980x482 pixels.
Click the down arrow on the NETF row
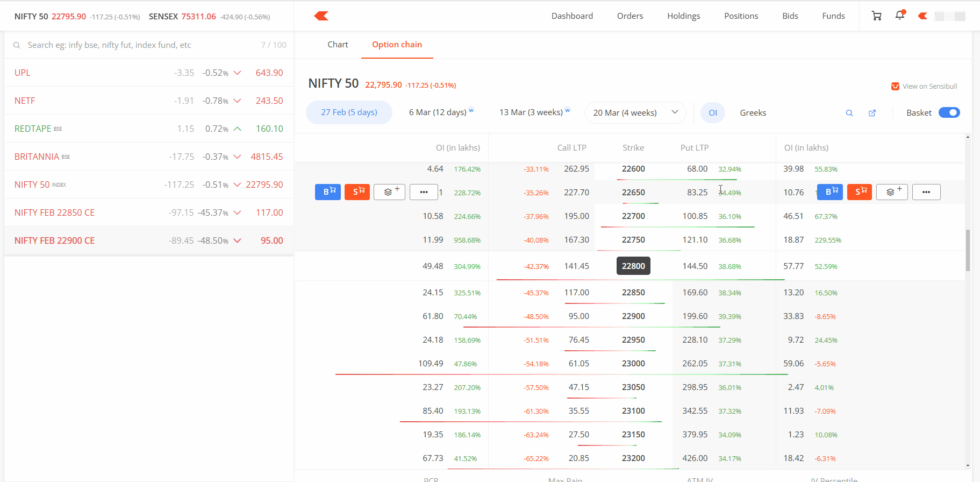237,101
